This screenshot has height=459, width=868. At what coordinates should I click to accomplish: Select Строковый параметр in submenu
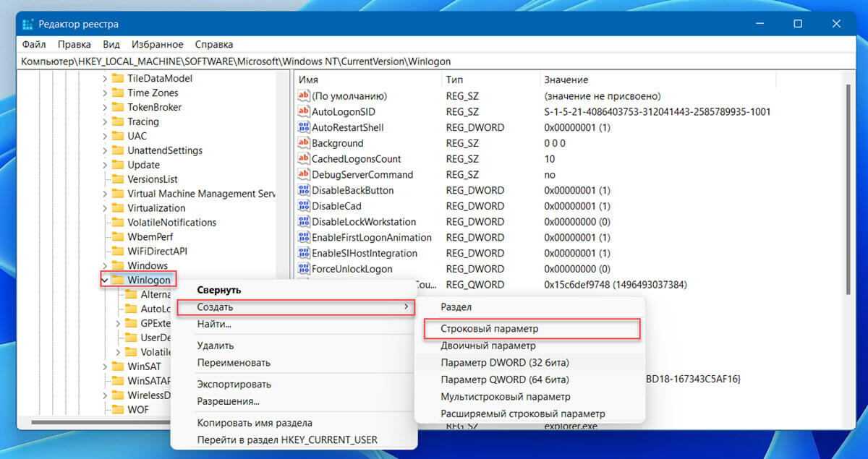point(531,328)
